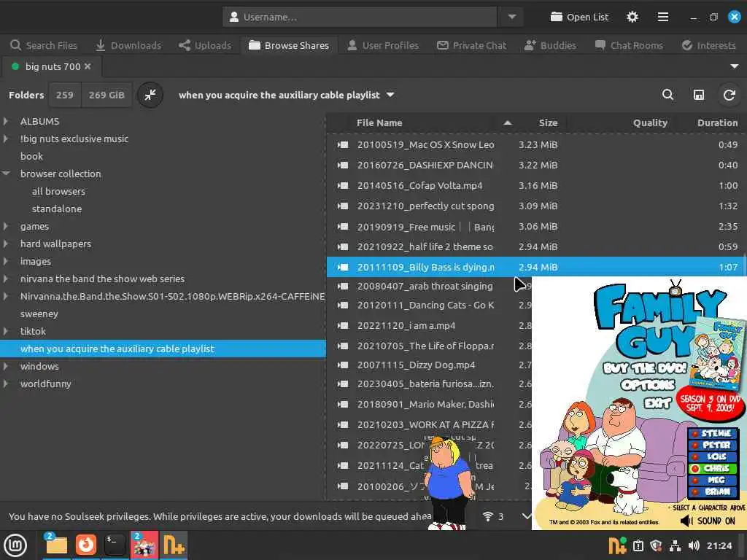Screen dimensions: 747x560
Task: Switch to Private Chat tab
Action: pos(472,45)
